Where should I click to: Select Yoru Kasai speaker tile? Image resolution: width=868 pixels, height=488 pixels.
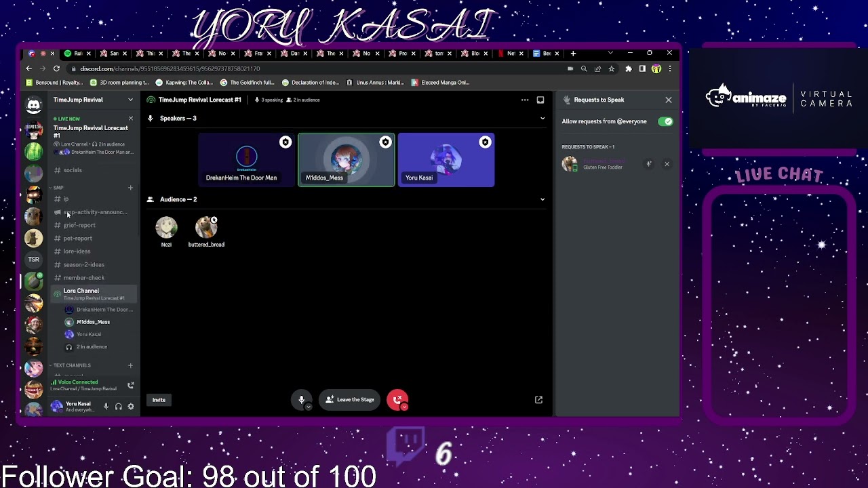[x=446, y=160]
